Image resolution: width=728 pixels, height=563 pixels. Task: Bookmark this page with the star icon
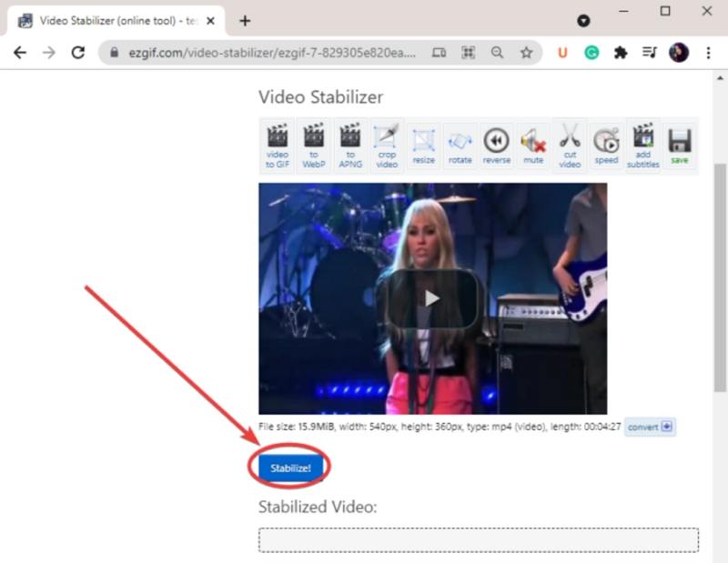point(526,53)
